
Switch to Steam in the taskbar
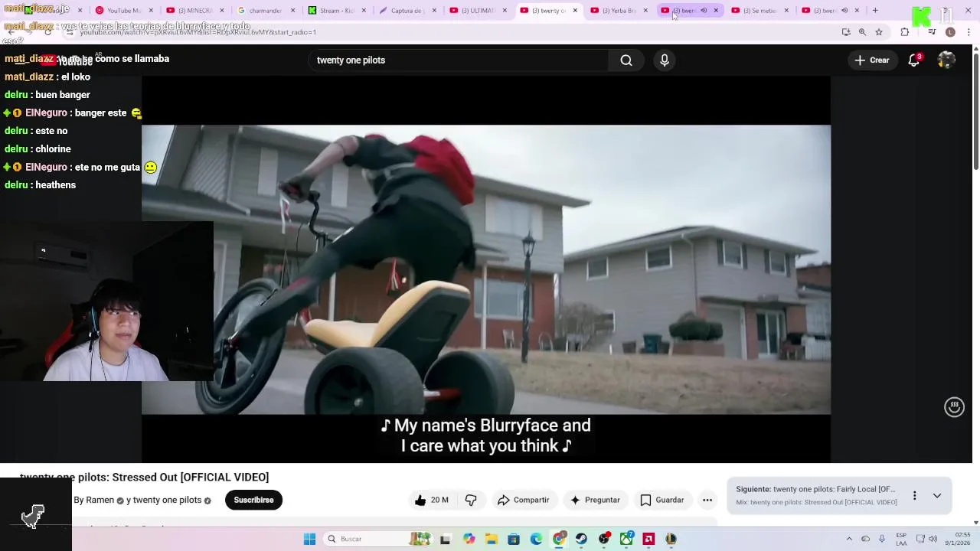click(x=581, y=539)
